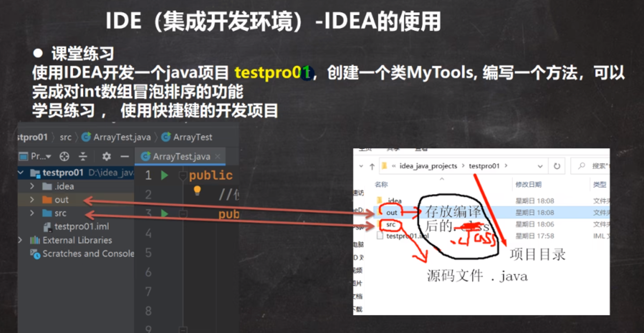
Task: Open the Explorer recent locations chevron
Action: pyautogui.click(x=361, y=166)
